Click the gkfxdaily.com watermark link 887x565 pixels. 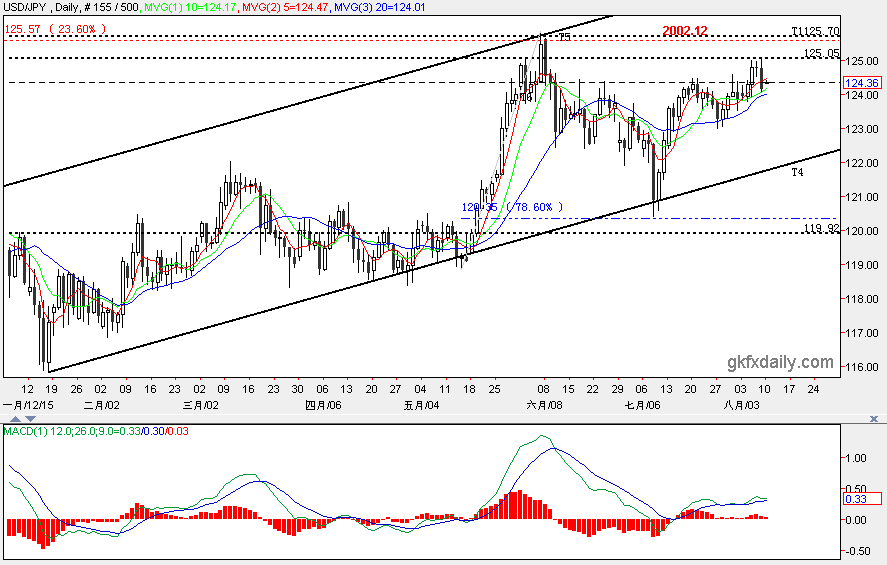point(780,362)
